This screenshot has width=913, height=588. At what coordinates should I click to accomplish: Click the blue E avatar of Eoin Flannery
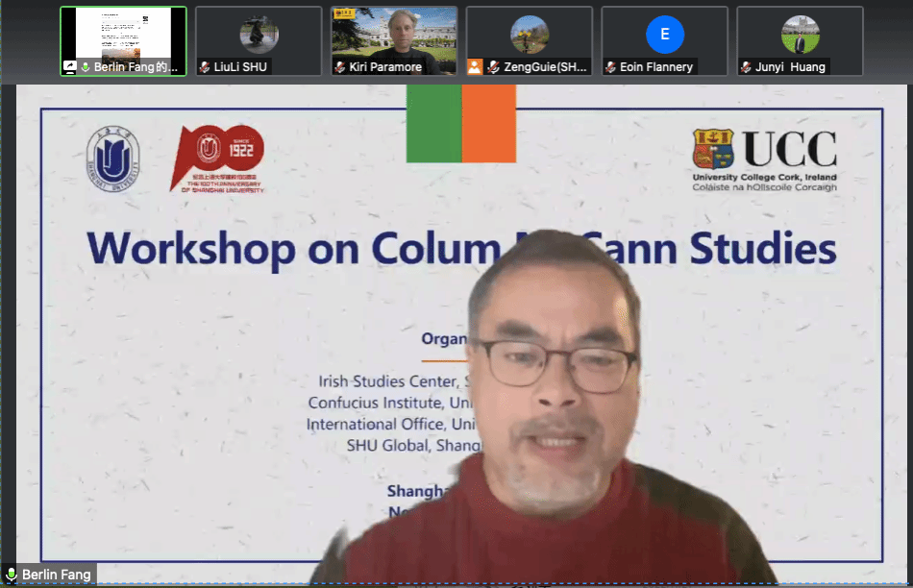tap(665, 35)
